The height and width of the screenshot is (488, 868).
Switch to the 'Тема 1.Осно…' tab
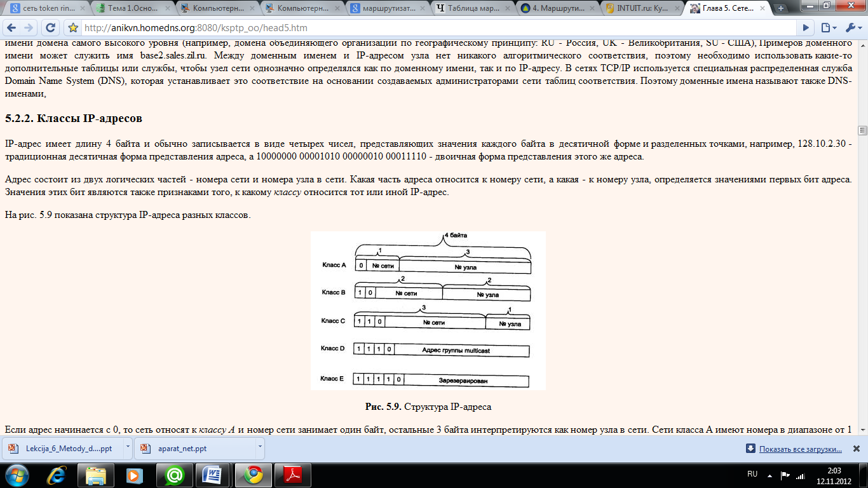pos(130,8)
